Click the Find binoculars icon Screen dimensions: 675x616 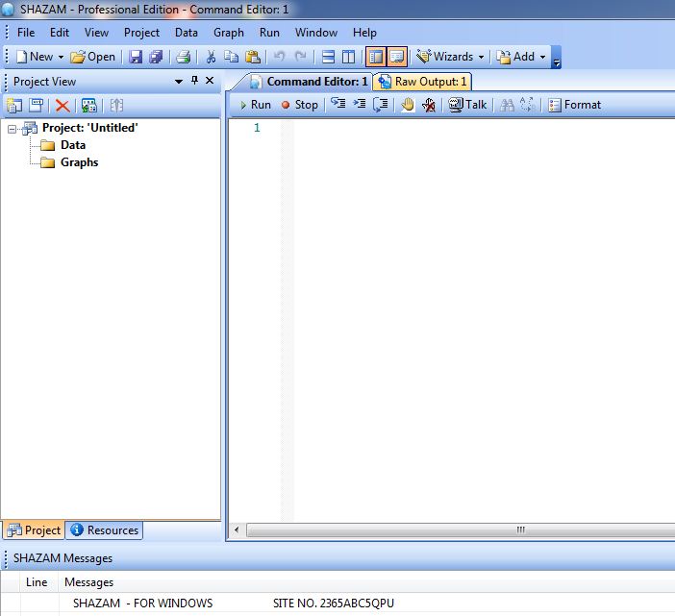pyautogui.click(x=507, y=105)
